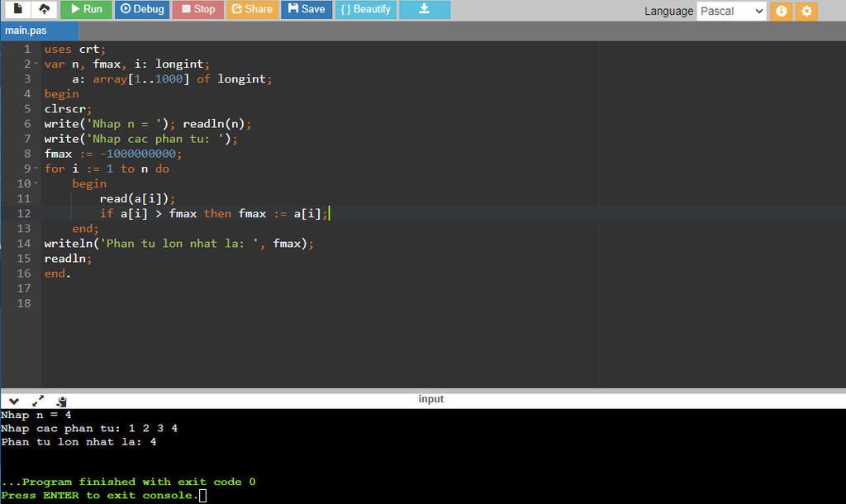Click on 'uses crt;' on line 1
The image size is (846, 504).
pos(75,49)
